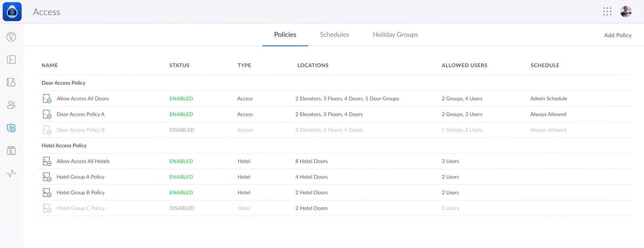The height and width of the screenshot is (248, 644).
Task: Click the Add Policy button
Action: (x=617, y=35)
